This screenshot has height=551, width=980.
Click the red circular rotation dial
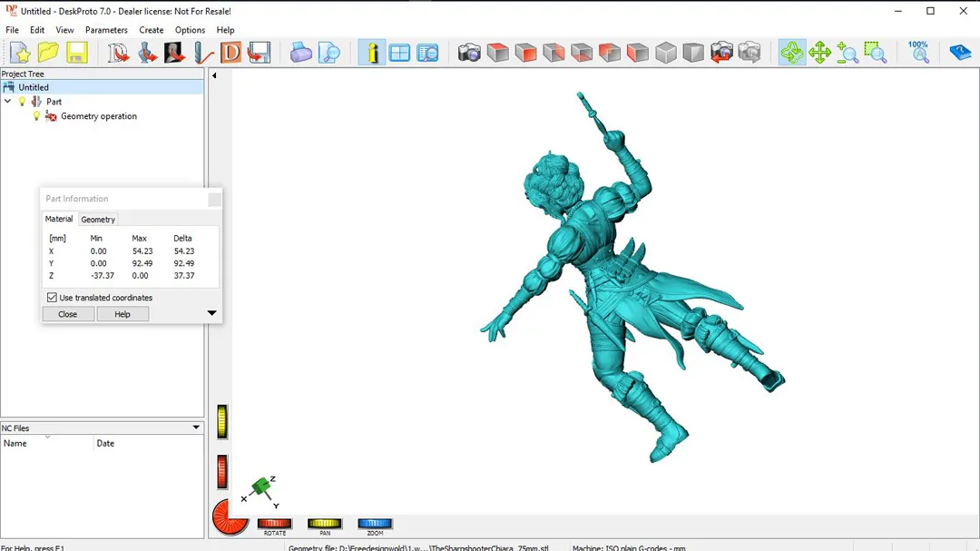point(230,517)
